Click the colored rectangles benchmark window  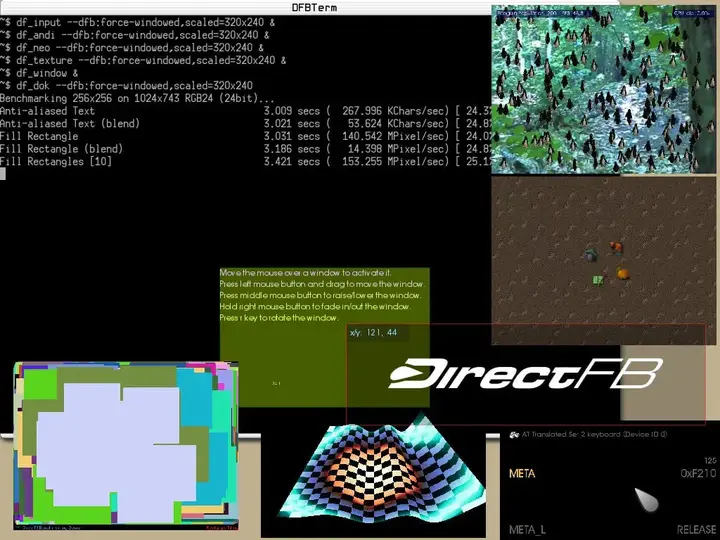126,445
